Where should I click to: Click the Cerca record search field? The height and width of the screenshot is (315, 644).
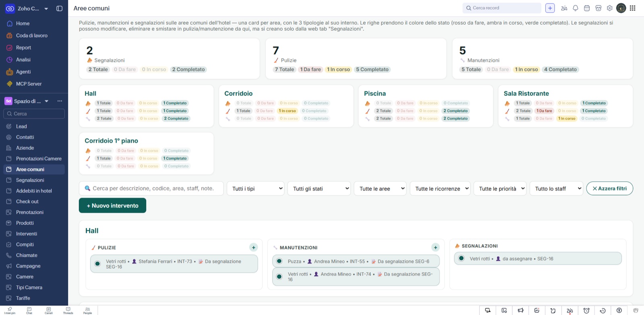pos(502,8)
